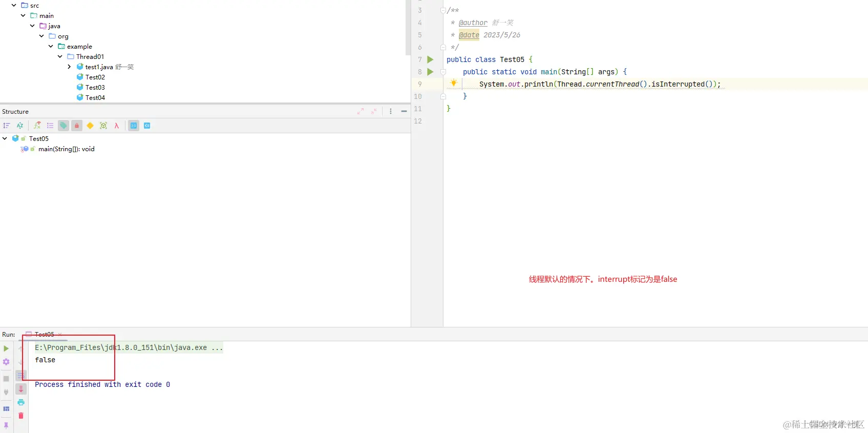This screenshot has height=433, width=868.
Task: Hide the Structure panel
Action: click(404, 111)
